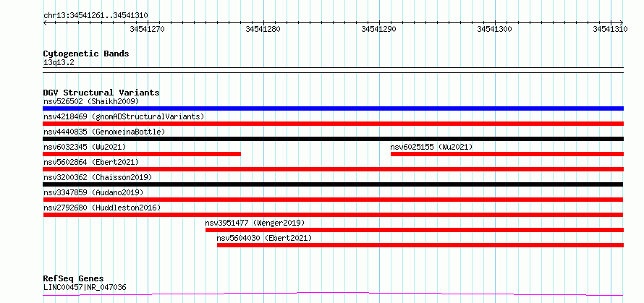Click the red nsv5602864 variant bar
Image resolution: width=644 pixels, height=303 pixels.
pos(333,169)
